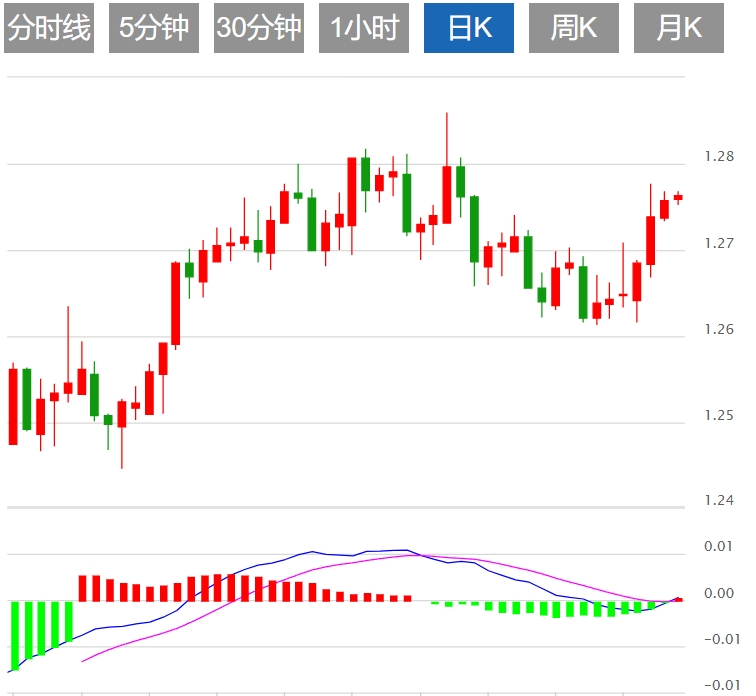The height and width of the screenshot is (696, 756).
Task: Click the 0.00 MACD axis label
Action: point(719,593)
